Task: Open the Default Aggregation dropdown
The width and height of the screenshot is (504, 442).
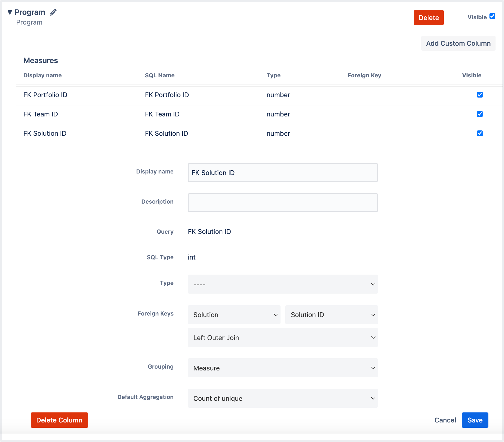Action: coord(283,398)
